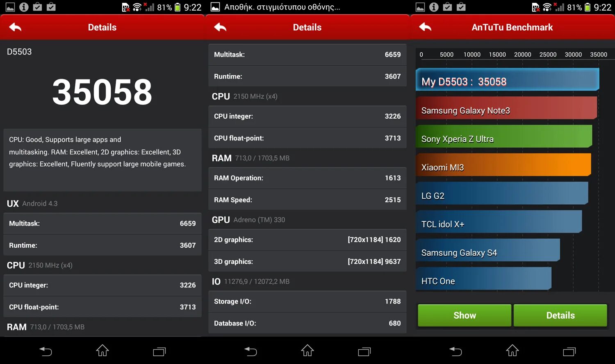Screen dimensions: 615x364
Task: Tap the AnTuTu Benchmark title
Action: pyautogui.click(x=512, y=27)
